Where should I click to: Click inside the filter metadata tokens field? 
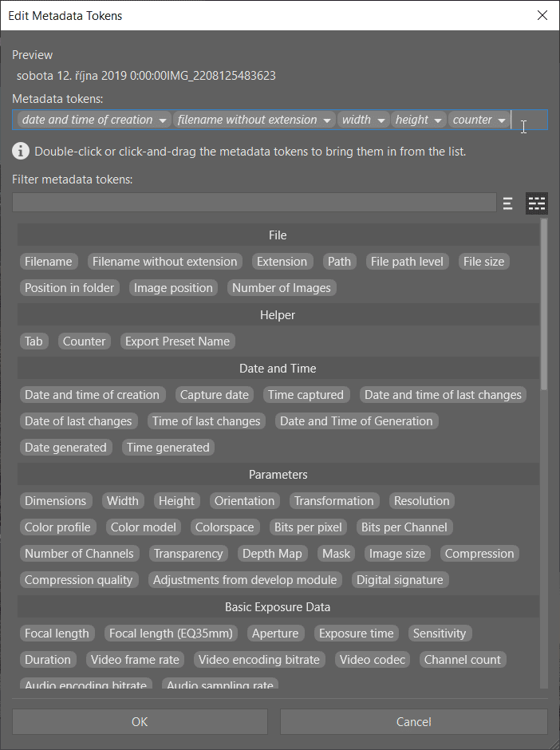point(254,203)
